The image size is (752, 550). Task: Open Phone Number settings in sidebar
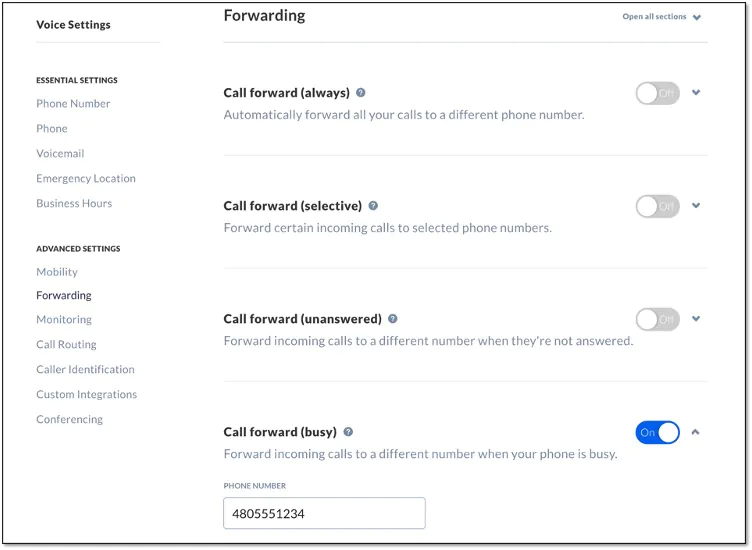click(73, 104)
